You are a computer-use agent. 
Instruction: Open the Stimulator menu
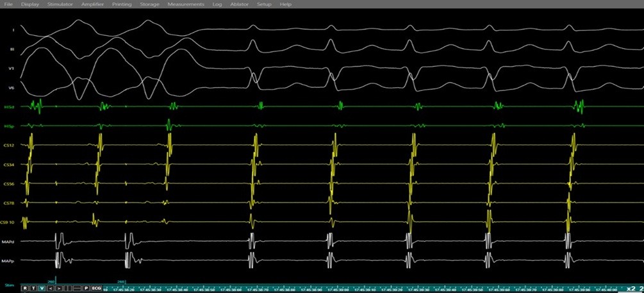click(x=60, y=4)
